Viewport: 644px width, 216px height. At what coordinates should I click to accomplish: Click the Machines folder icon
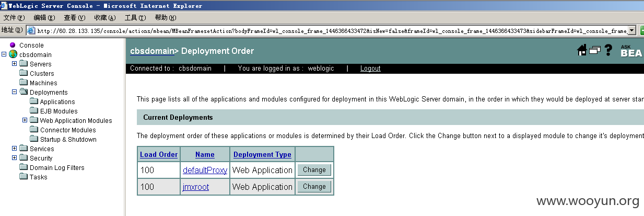(24, 83)
